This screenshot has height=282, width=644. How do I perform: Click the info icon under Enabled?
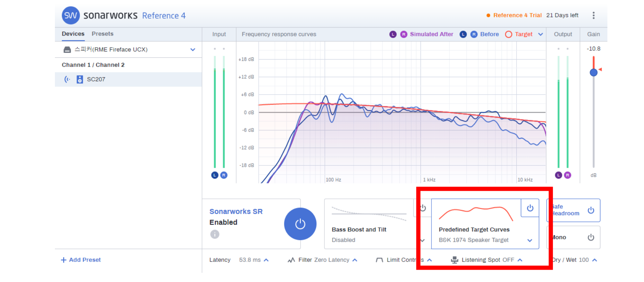point(215,234)
